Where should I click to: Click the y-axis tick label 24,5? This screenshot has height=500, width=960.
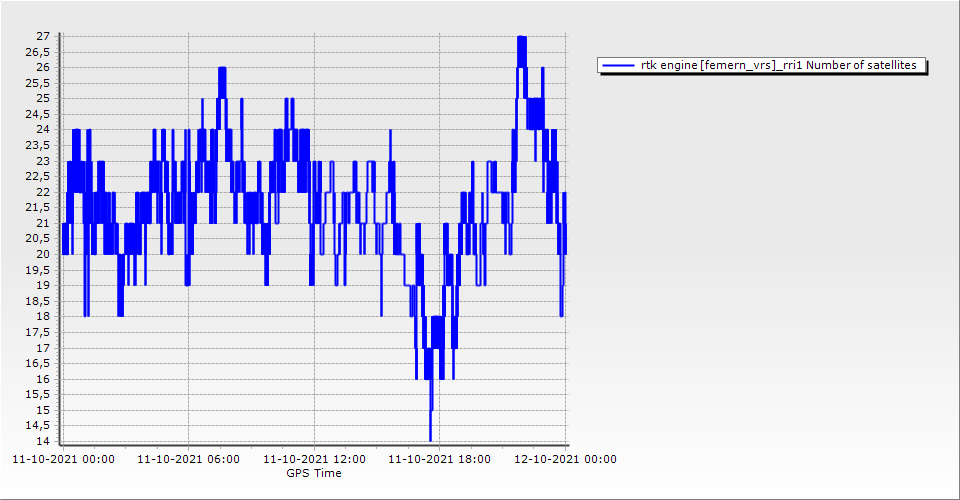38,115
